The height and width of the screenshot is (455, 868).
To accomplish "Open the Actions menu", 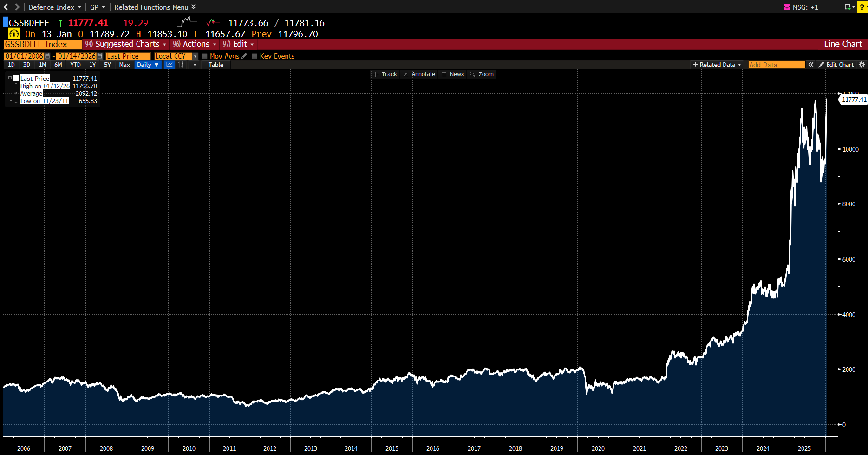I will click(x=195, y=44).
